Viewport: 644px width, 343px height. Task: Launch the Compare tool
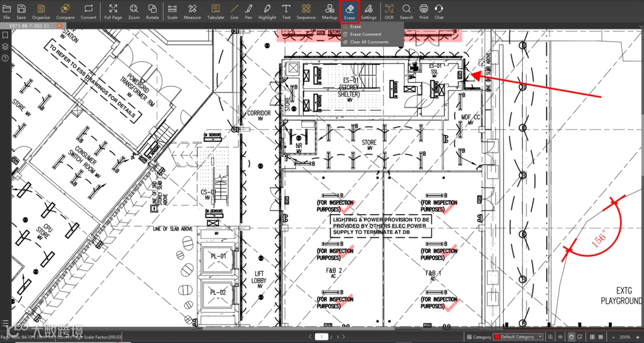(x=66, y=11)
